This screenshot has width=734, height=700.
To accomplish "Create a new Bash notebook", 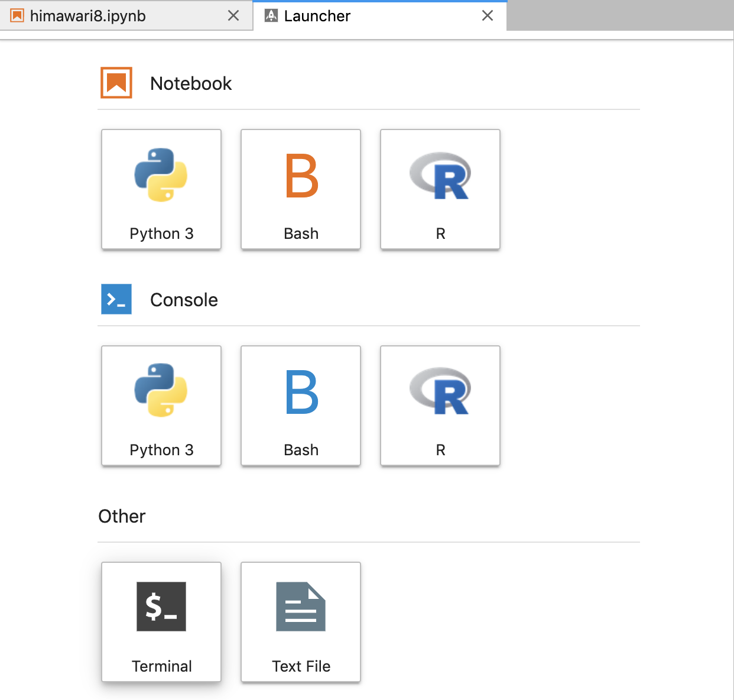I will click(301, 189).
